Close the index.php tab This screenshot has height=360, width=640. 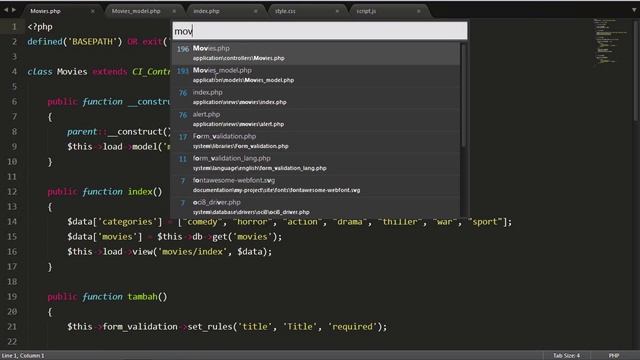tap(256, 11)
